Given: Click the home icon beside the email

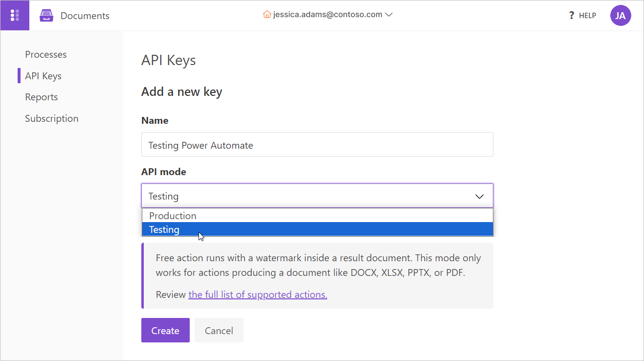Looking at the screenshot, I should (x=267, y=15).
